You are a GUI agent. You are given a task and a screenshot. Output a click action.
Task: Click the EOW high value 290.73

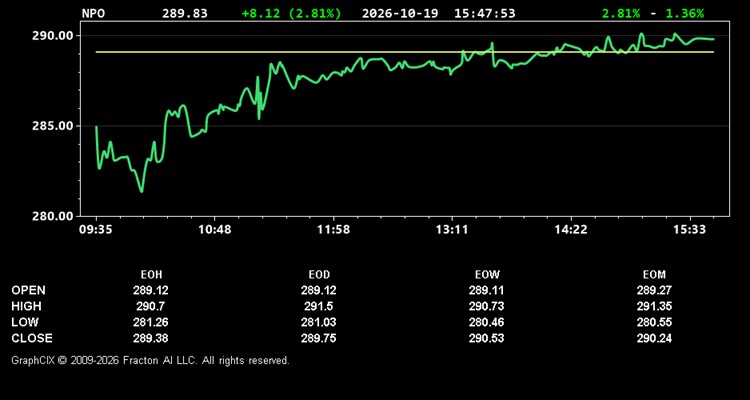[x=486, y=306]
